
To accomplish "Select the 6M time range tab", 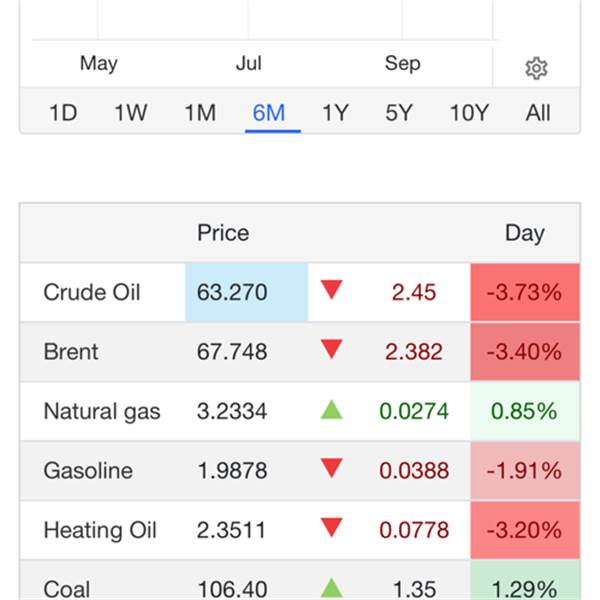I will pyautogui.click(x=269, y=113).
